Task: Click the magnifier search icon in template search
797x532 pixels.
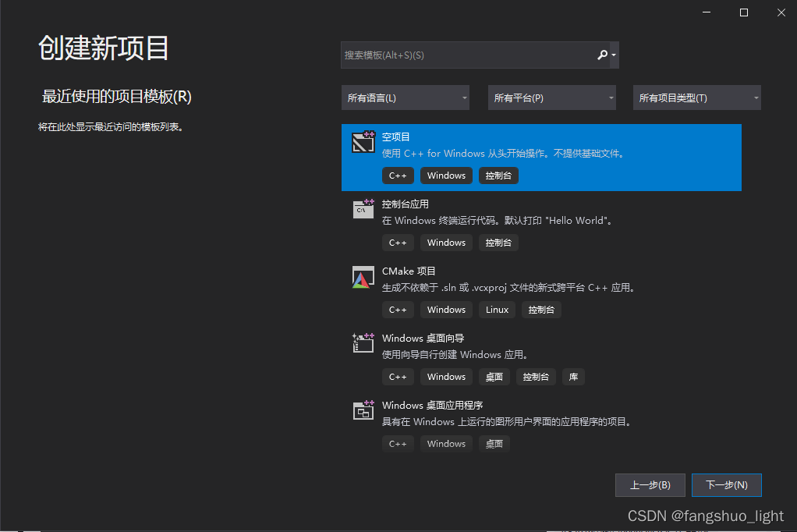Action: pyautogui.click(x=602, y=55)
